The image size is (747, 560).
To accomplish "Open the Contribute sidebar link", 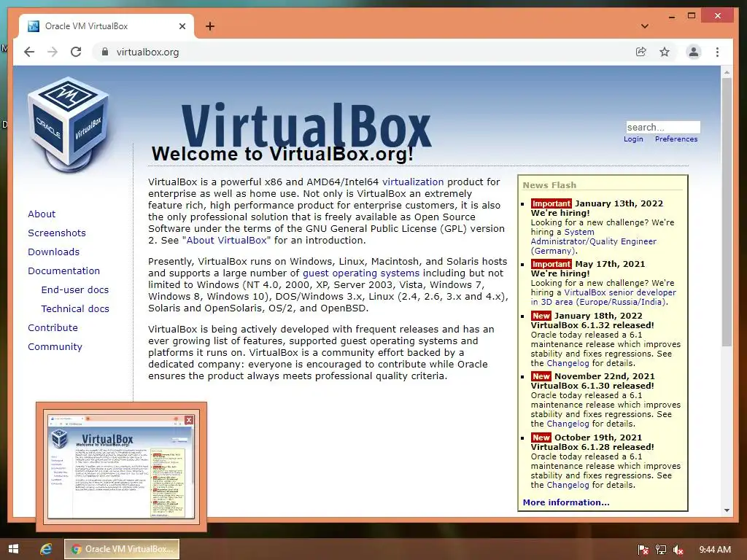I will (53, 327).
